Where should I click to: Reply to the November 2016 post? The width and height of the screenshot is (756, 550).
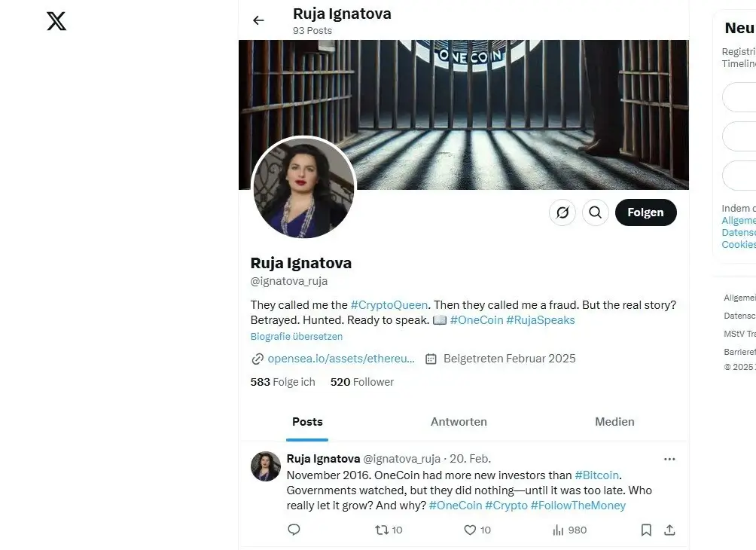294,530
